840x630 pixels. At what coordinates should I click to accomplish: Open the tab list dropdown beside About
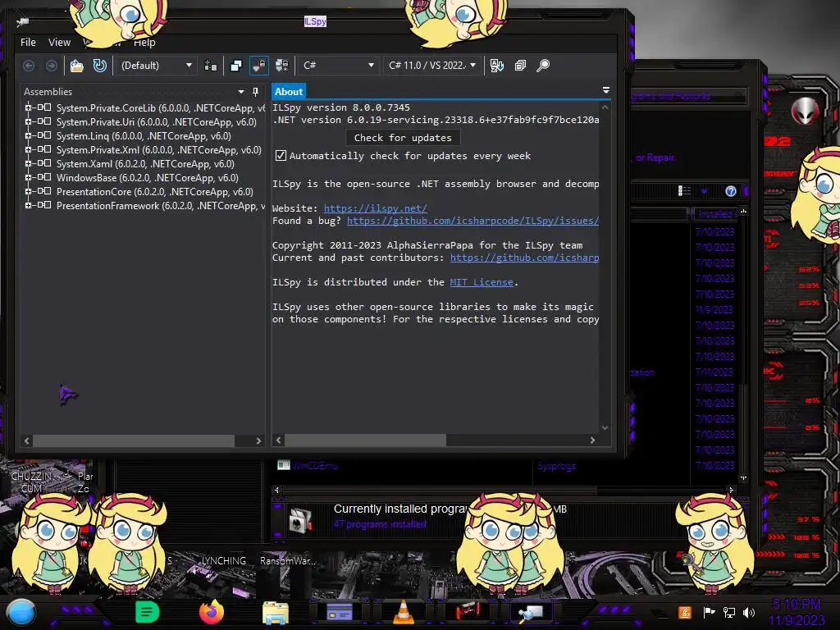coord(606,90)
